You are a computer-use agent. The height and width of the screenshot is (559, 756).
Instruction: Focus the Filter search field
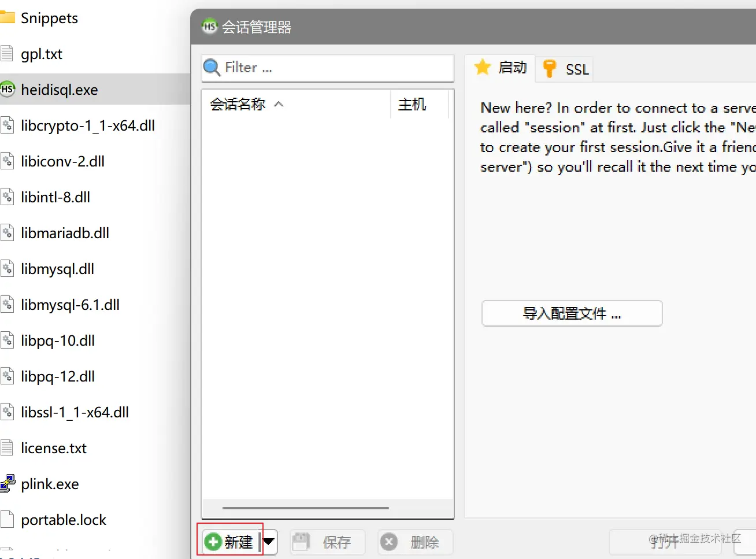[328, 68]
